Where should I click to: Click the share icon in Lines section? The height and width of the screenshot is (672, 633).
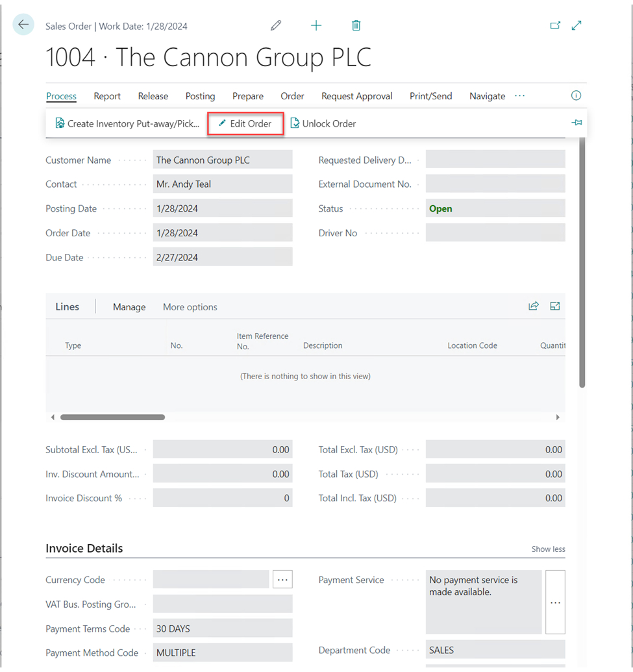pos(533,306)
